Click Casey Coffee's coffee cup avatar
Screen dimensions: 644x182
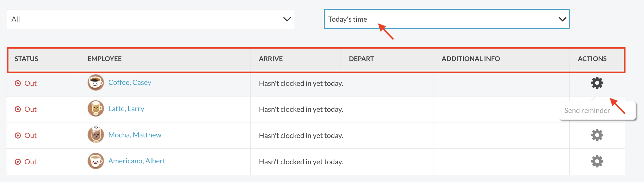click(x=96, y=82)
